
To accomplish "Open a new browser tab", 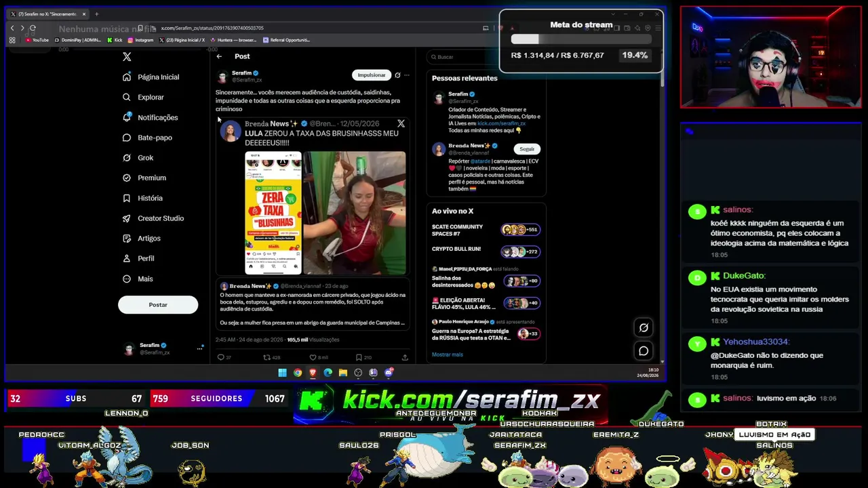I will pos(96,14).
